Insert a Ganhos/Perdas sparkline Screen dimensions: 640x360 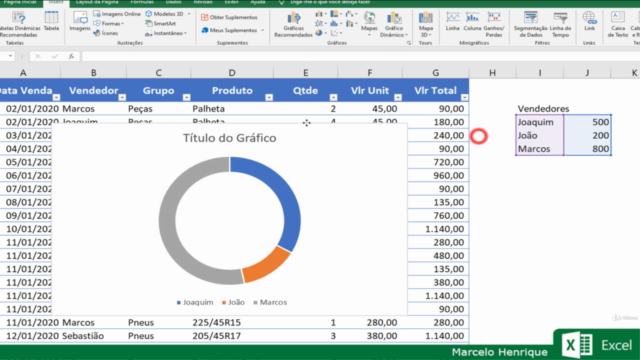coord(494,24)
